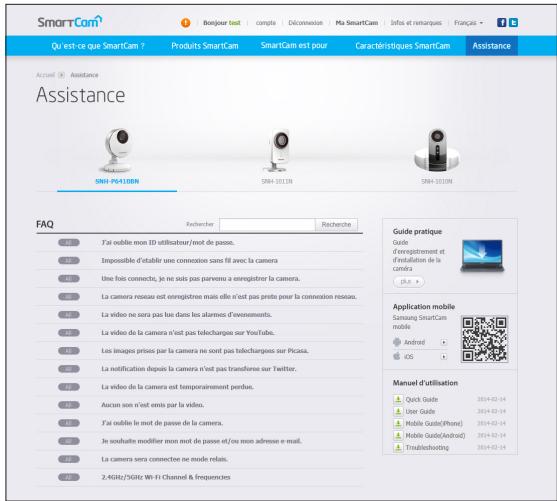Image resolution: width=557 pixels, height=501 pixels.
Task: Click the Mobile Guide(Android) download icon
Action: point(398,435)
